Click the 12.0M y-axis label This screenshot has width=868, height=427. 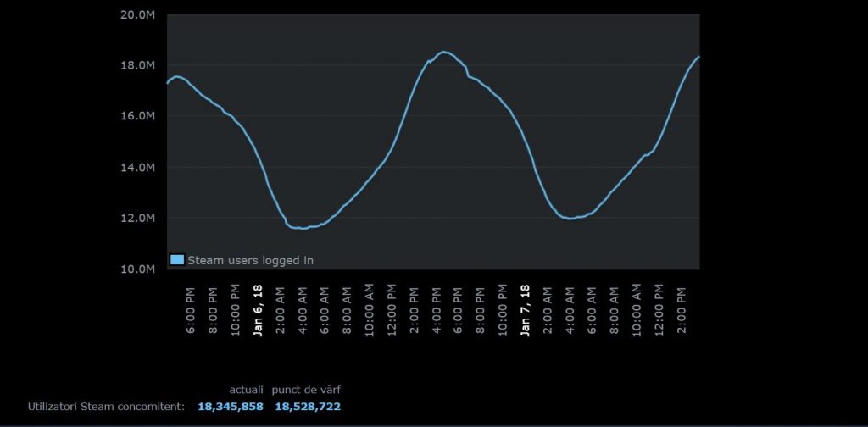[136, 218]
